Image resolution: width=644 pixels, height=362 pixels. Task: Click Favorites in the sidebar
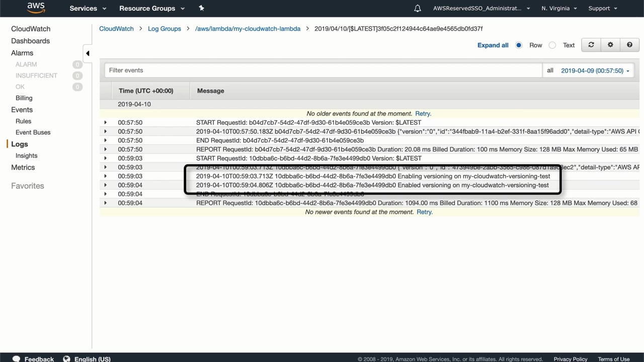[x=28, y=186]
